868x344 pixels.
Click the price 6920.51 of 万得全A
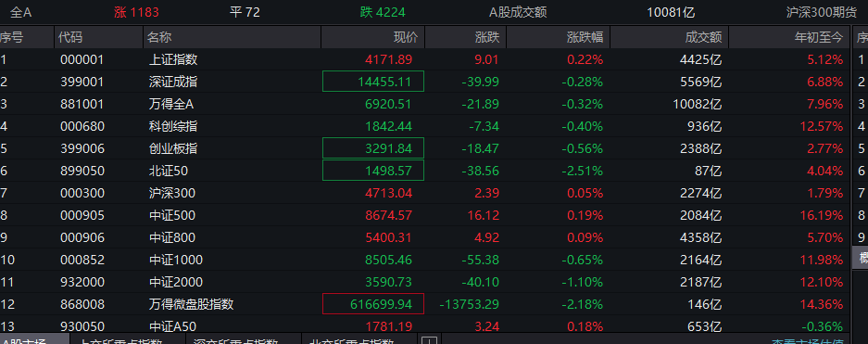coord(388,104)
